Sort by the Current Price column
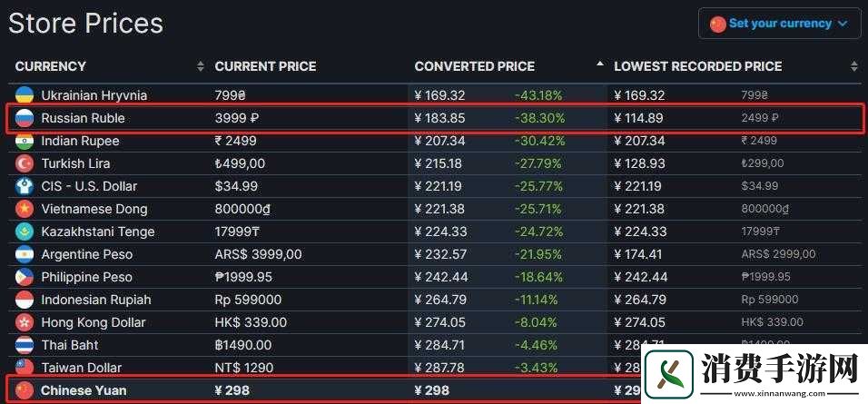The height and width of the screenshot is (404, 868). point(265,66)
